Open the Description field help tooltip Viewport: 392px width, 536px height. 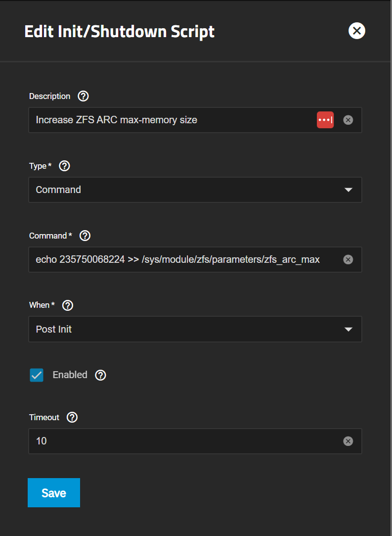tap(84, 96)
